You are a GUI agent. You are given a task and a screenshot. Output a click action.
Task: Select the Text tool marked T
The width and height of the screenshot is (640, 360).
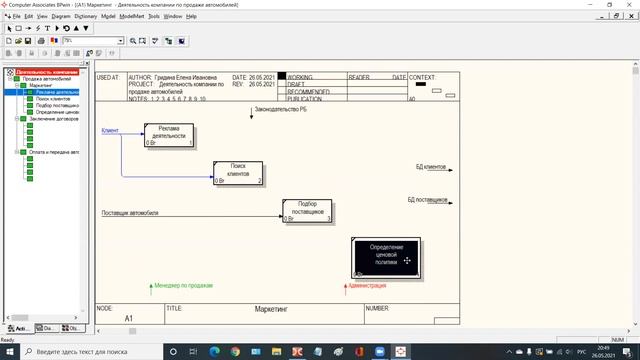click(x=47, y=29)
